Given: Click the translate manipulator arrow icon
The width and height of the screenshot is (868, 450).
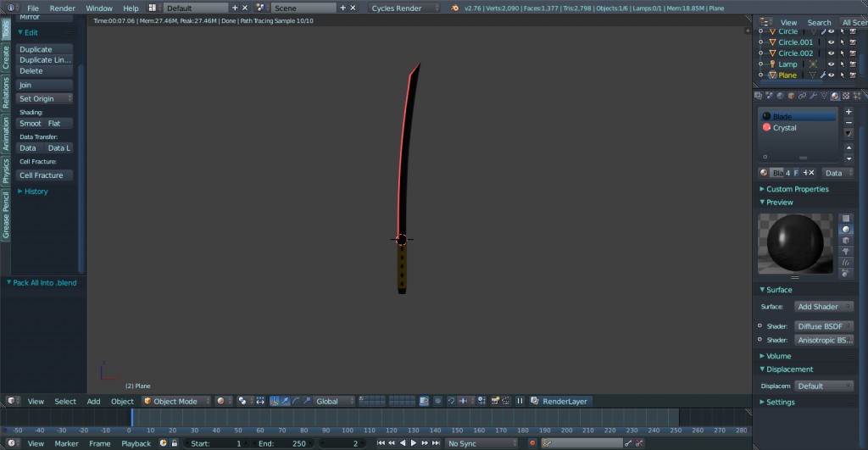Looking at the screenshot, I should [285, 402].
